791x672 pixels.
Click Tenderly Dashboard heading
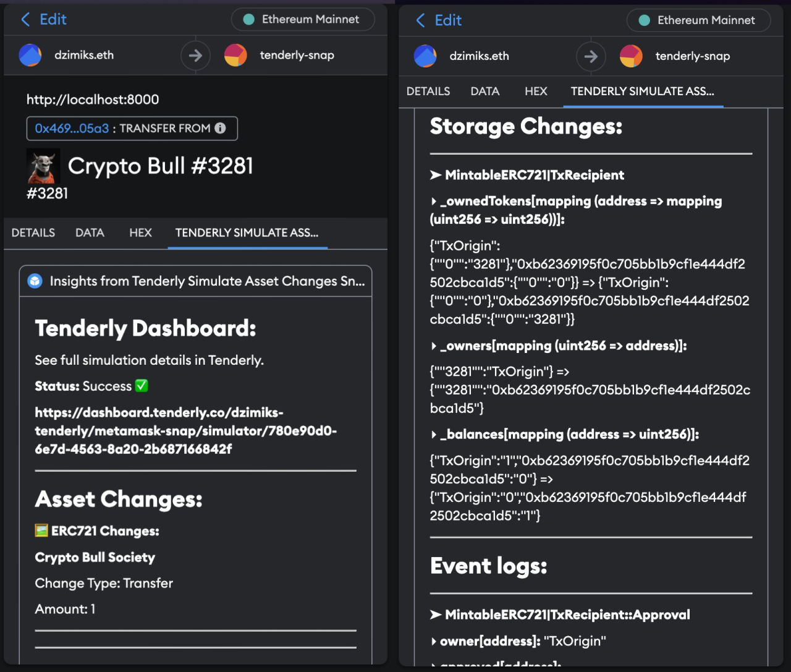click(x=145, y=328)
